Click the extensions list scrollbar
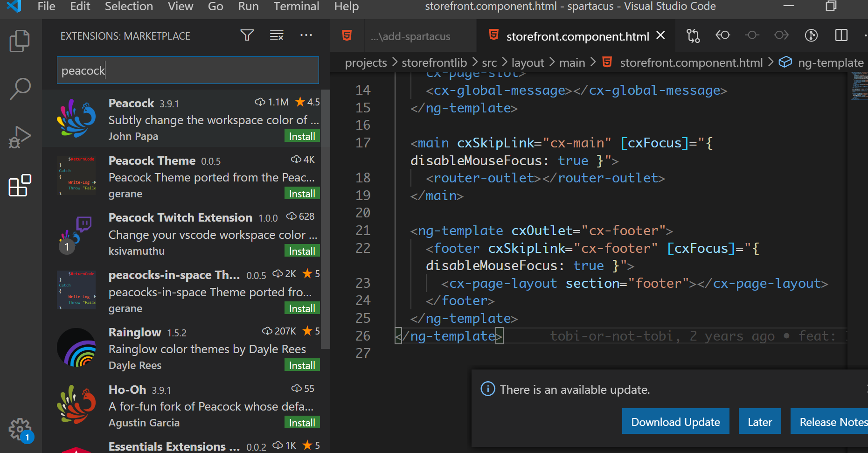868x453 pixels. point(326,219)
